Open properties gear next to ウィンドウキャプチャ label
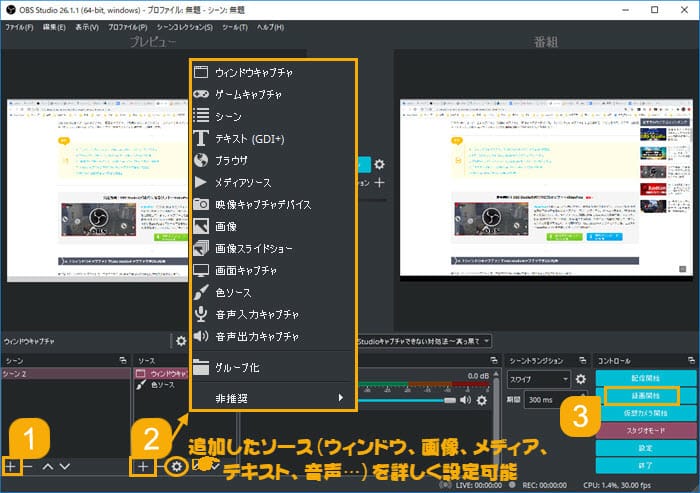The image size is (700, 493). click(181, 341)
